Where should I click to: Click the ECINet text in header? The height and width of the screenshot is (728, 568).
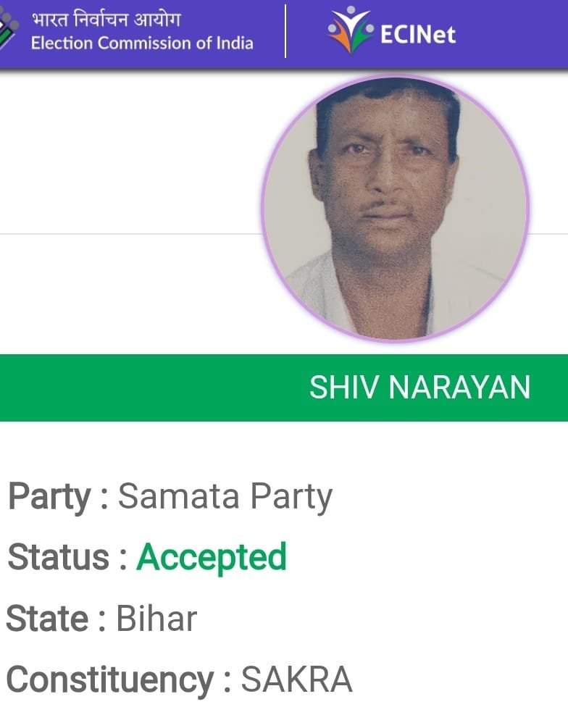pos(417,34)
